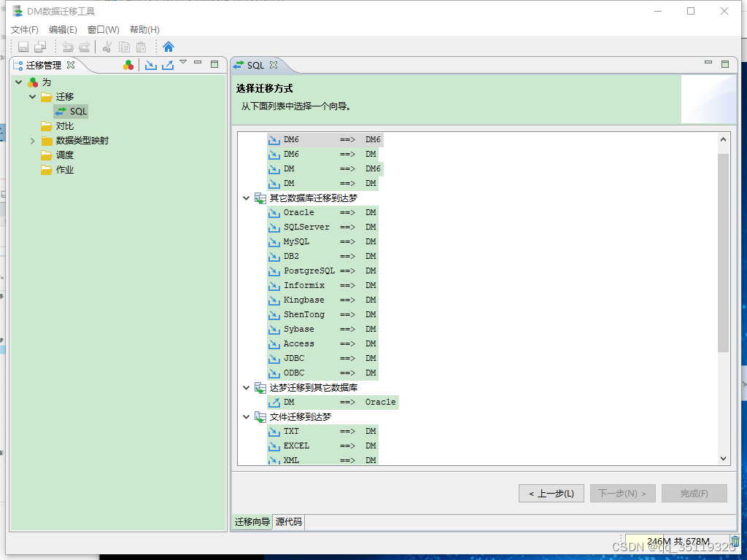
Task: Collapse the 为 root tree node
Action: (18, 82)
